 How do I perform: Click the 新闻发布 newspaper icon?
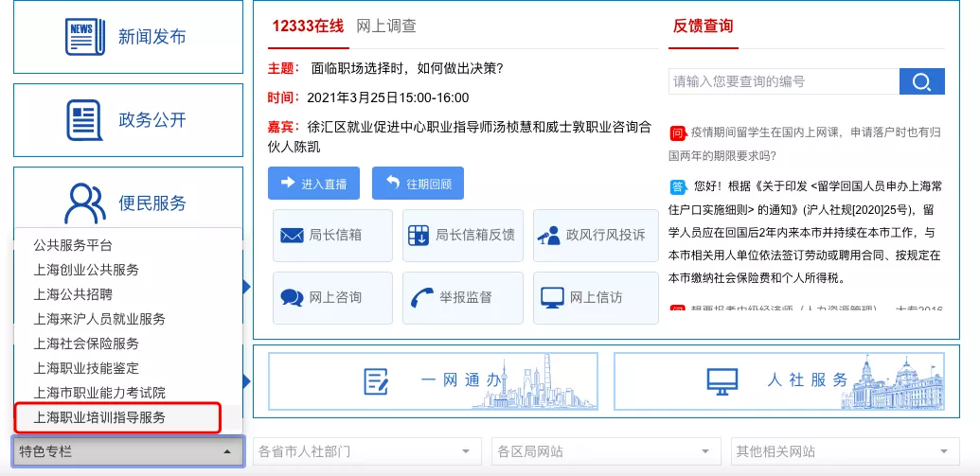(x=83, y=37)
